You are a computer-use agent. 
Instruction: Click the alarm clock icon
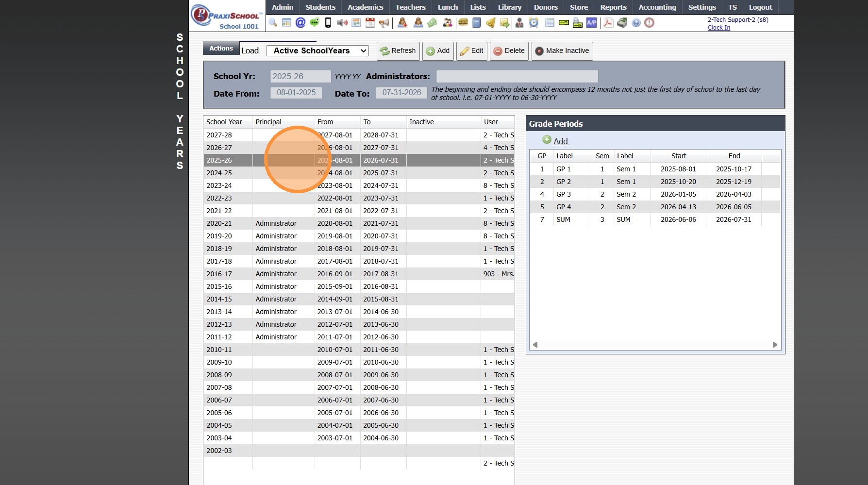point(534,23)
